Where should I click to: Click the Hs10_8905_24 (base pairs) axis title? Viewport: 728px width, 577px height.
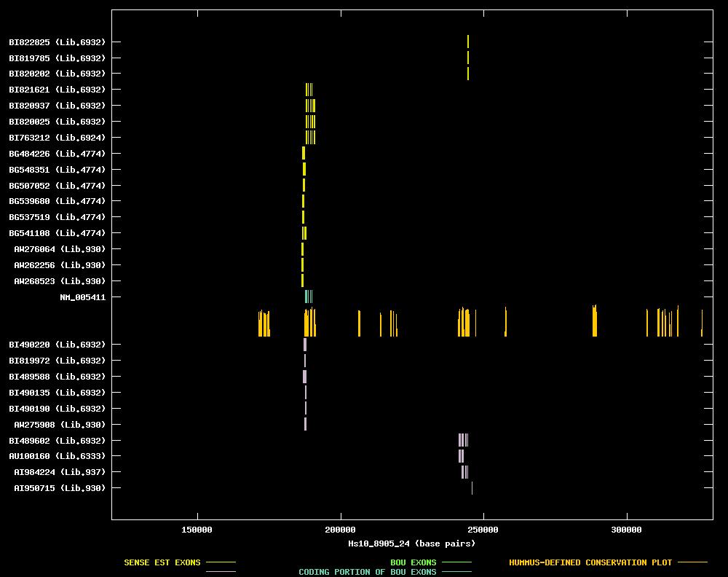(x=412, y=543)
